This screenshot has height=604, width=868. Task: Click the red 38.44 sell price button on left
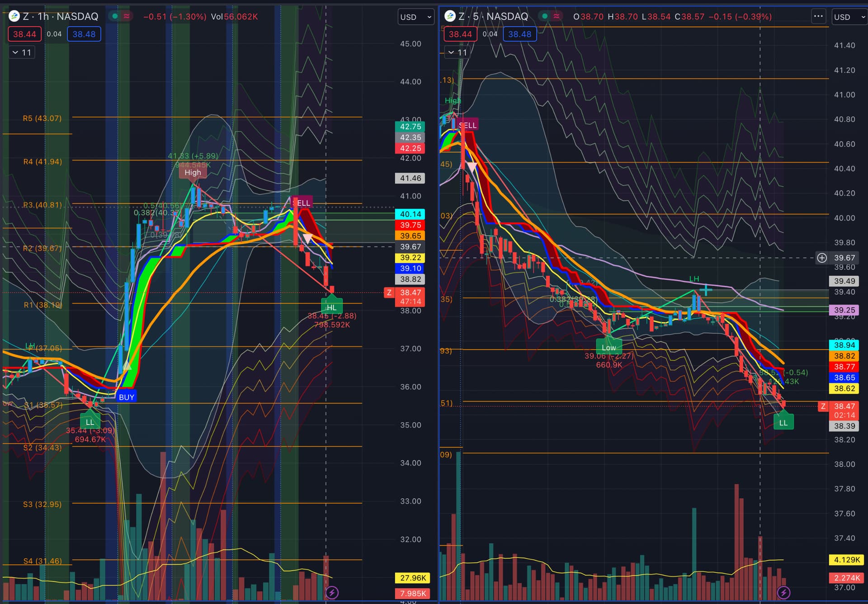coord(24,34)
